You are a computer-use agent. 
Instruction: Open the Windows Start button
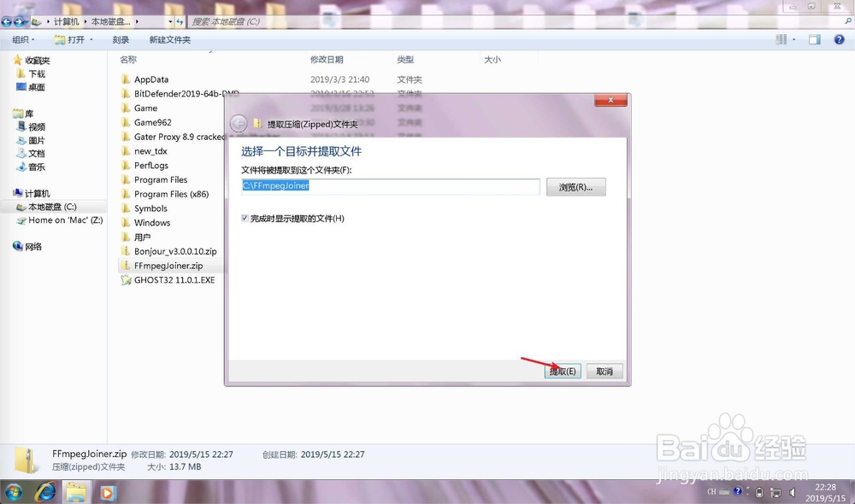click(x=13, y=493)
